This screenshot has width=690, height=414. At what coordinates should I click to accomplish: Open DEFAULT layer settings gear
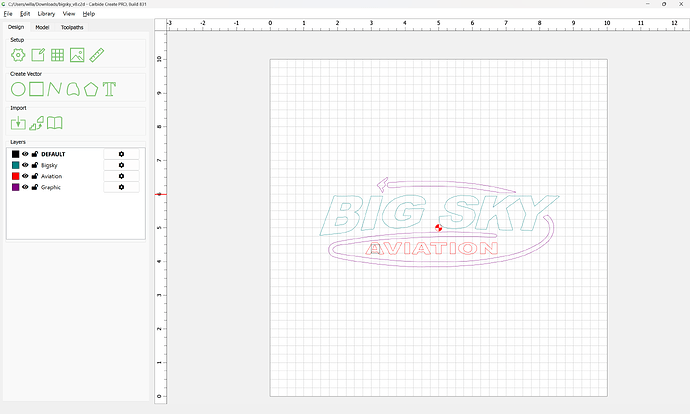coord(121,154)
